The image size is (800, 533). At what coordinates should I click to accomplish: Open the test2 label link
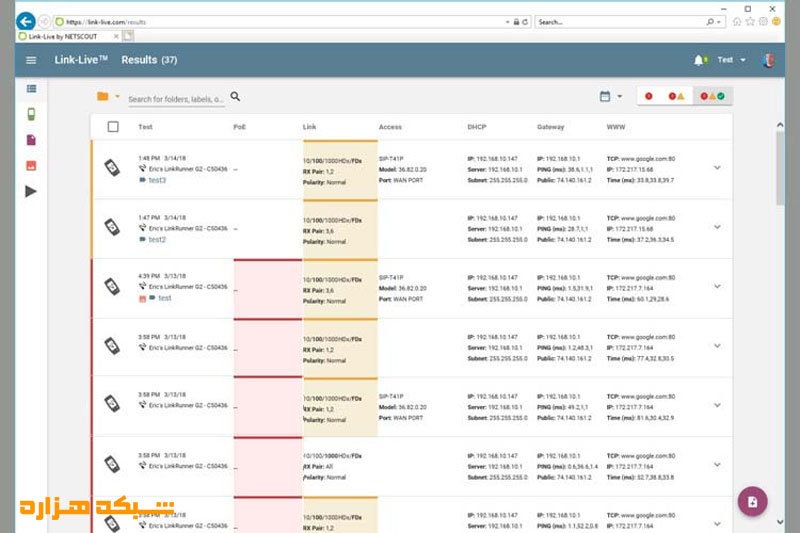coord(157,239)
